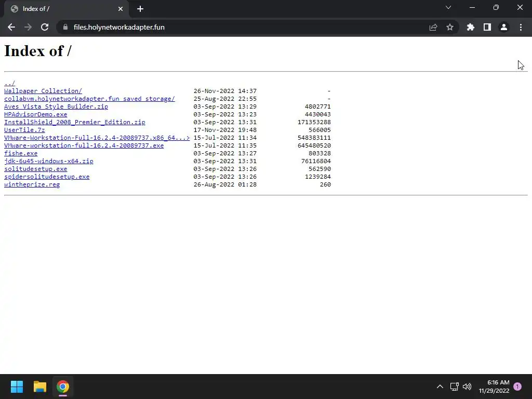The height and width of the screenshot is (399, 532).
Task: Open the tab search dropdown
Action: (x=448, y=7)
